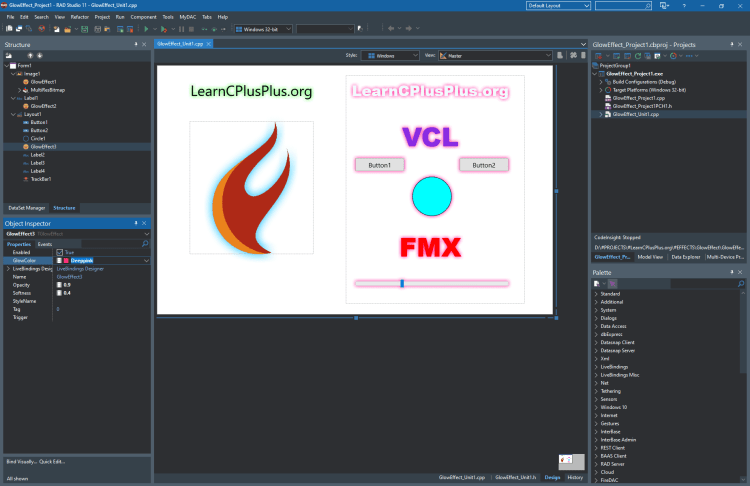
Task: Click the green Run without debugging arrow
Action: pyautogui.click(x=146, y=29)
